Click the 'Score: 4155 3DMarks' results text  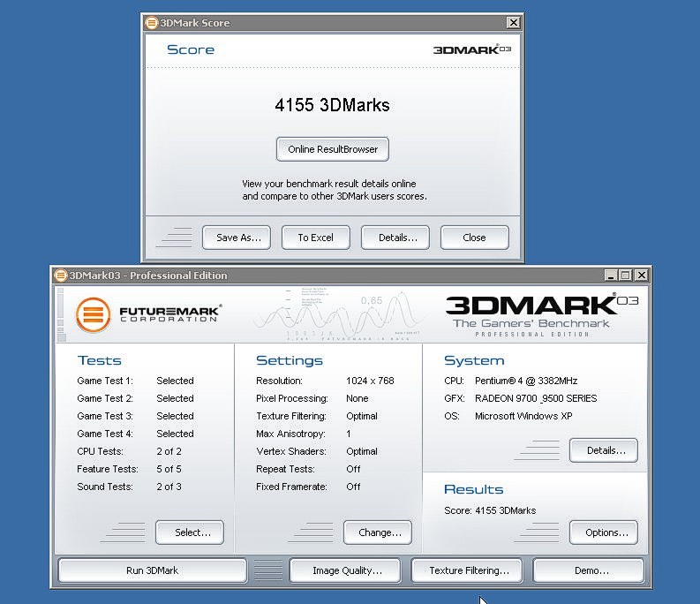[490, 510]
